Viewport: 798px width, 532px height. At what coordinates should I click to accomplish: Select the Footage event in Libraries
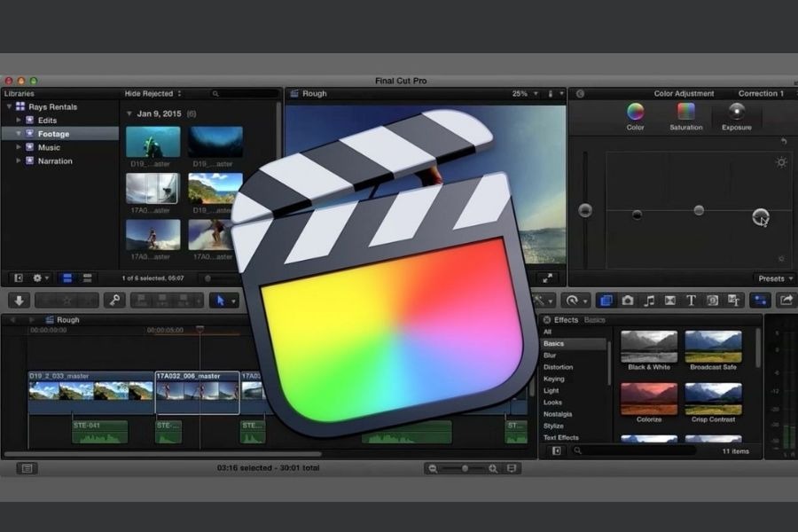pyautogui.click(x=53, y=133)
